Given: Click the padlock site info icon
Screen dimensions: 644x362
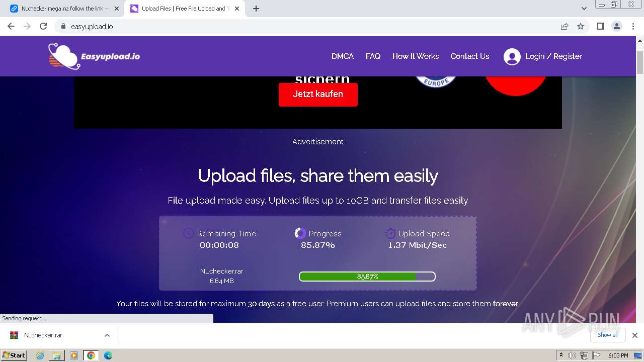Looking at the screenshot, I should coord(63,26).
